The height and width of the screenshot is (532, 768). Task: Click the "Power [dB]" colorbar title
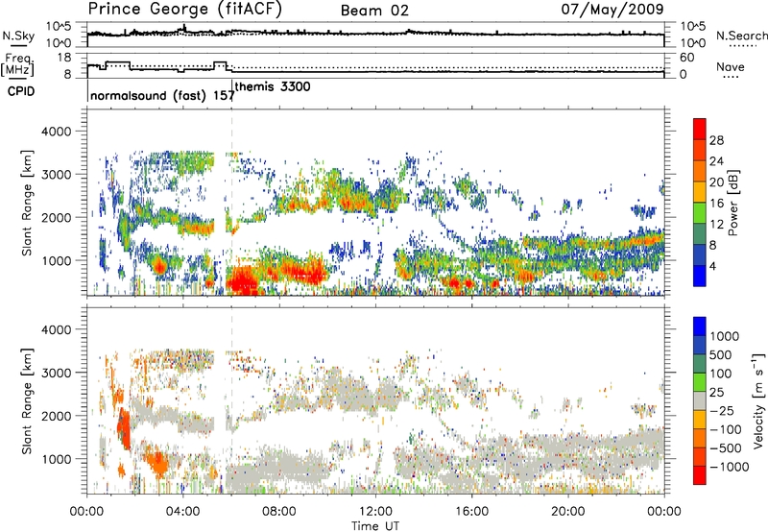click(732, 203)
